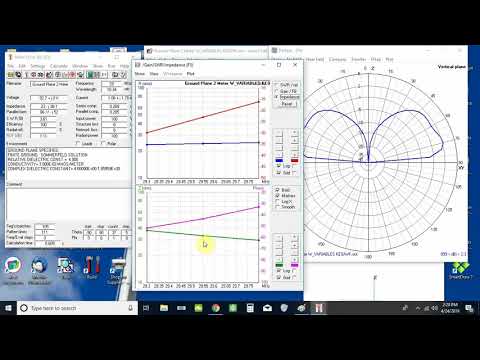Open Calculator from the taskbar
Image resolution: width=480 pixels, height=360 pixels.
[250, 308]
